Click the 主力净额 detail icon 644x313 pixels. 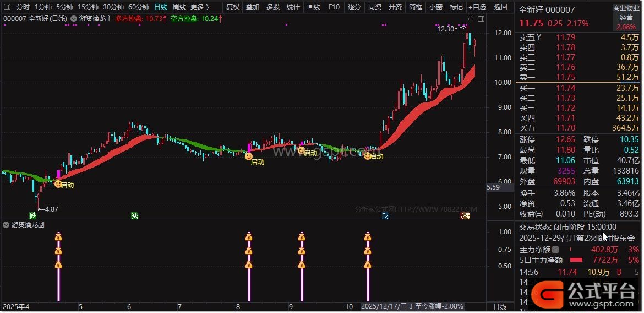tap(555, 250)
